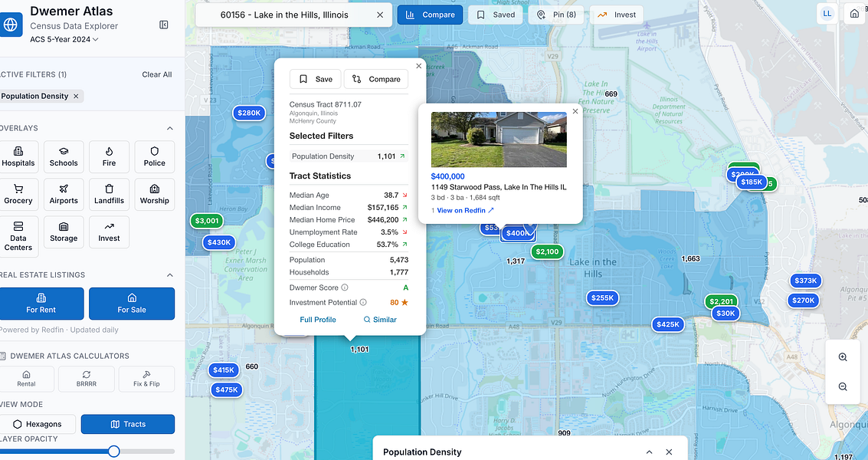
Task: Zoom out on the map
Action: [843, 387]
